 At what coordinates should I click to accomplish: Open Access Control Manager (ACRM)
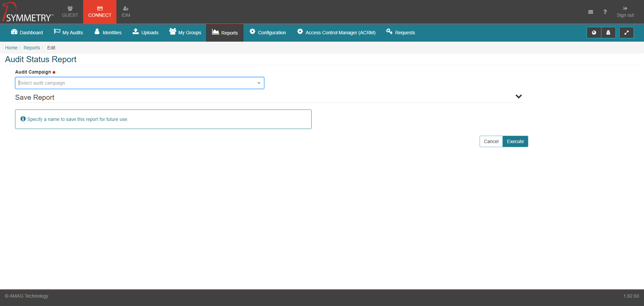point(336,33)
